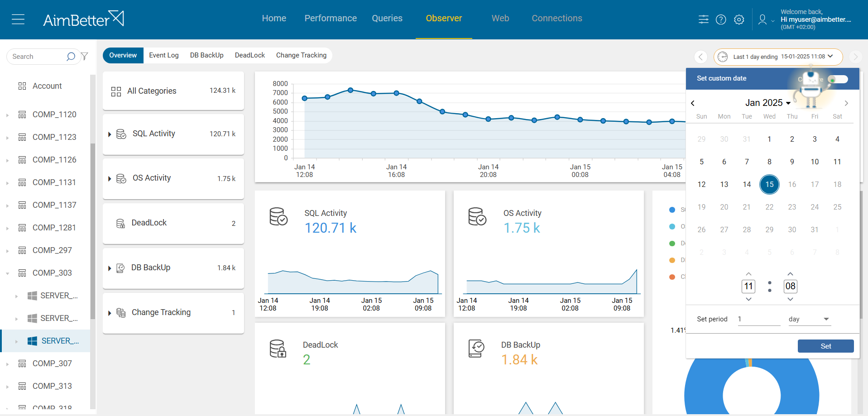Go to next month in calendar

click(846, 103)
